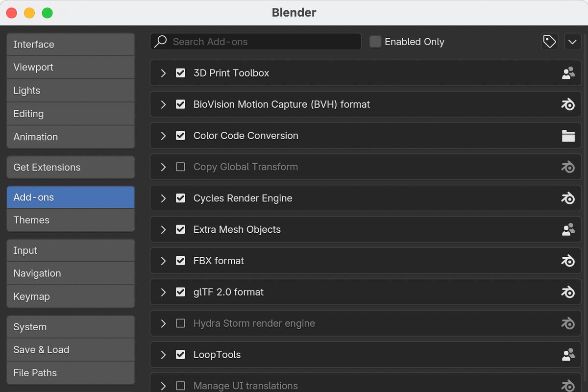Uncheck BioVision Motion Capture (BVH) format
588x392 pixels.
point(180,104)
